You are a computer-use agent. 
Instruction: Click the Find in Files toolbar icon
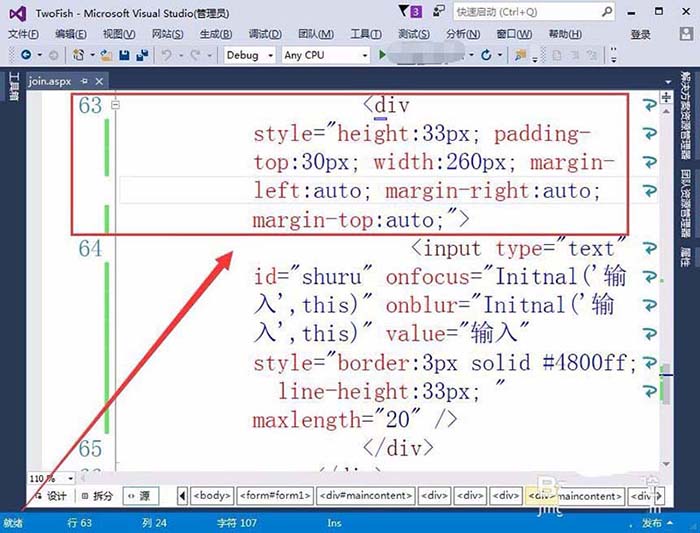coord(520,55)
